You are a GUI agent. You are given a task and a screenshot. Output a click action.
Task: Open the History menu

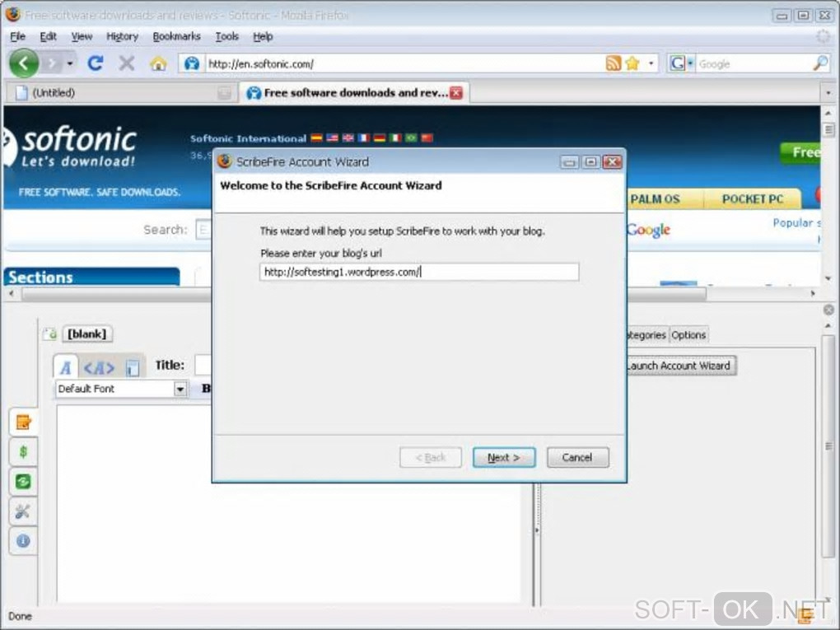click(122, 36)
